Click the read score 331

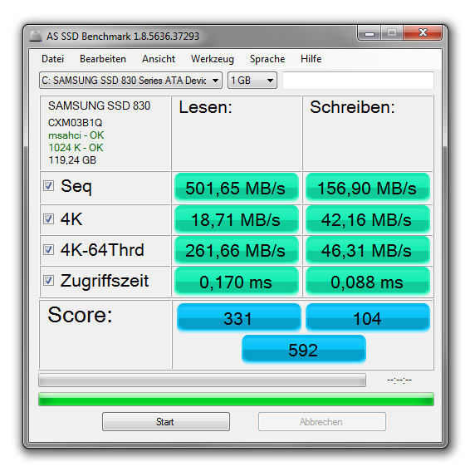click(x=239, y=318)
